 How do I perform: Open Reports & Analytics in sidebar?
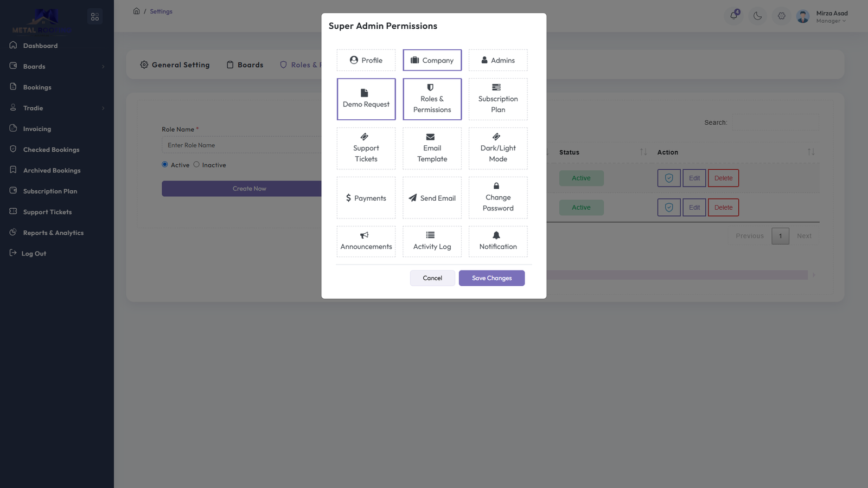point(53,233)
